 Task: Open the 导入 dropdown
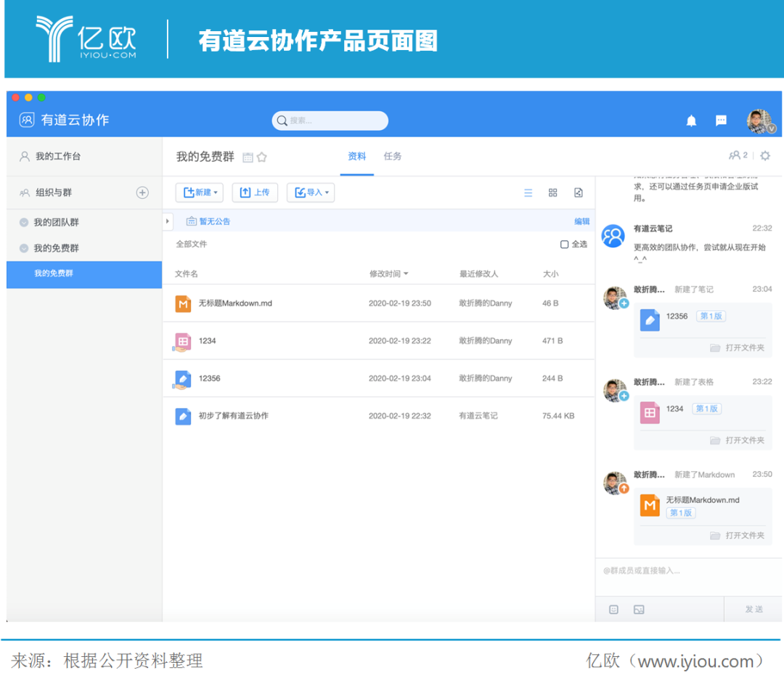311,192
